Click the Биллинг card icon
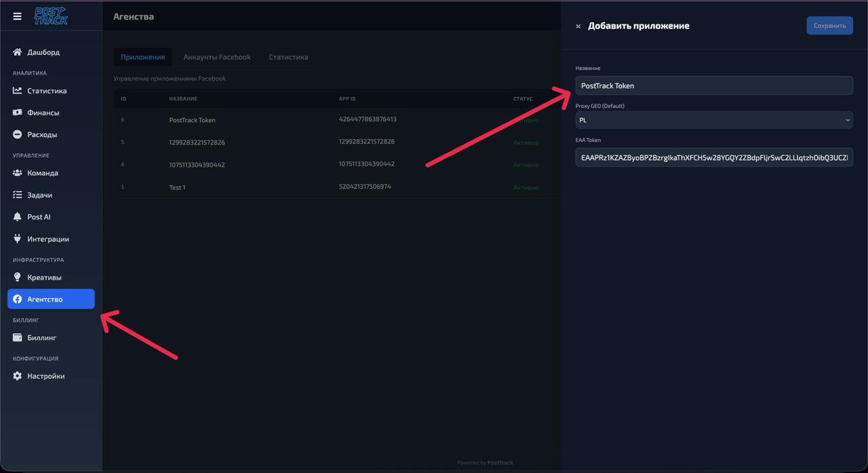 16,337
